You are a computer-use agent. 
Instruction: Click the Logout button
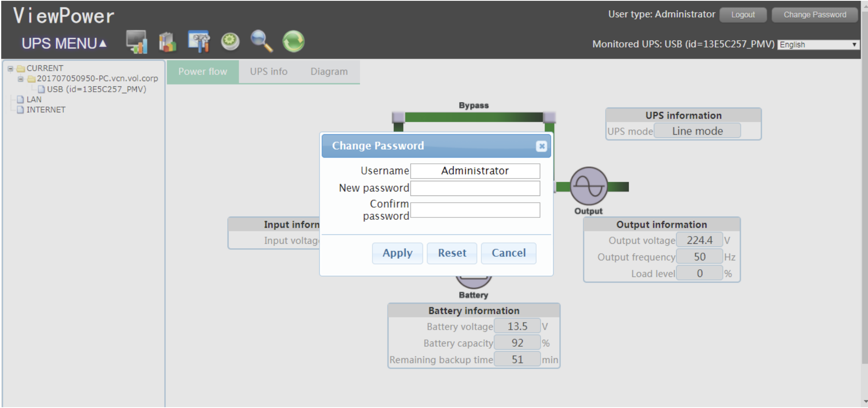(743, 15)
